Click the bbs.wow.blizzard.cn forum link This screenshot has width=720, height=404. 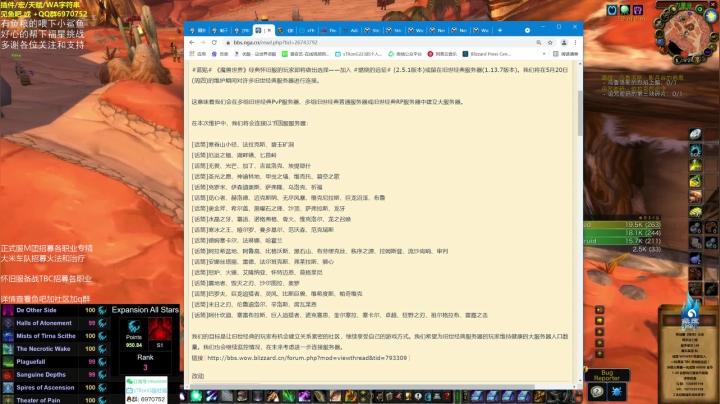(x=307, y=358)
